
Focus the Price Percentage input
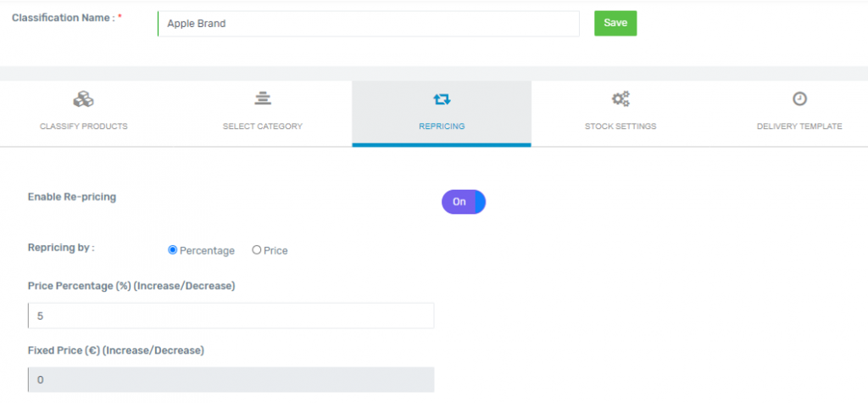[x=231, y=316]
